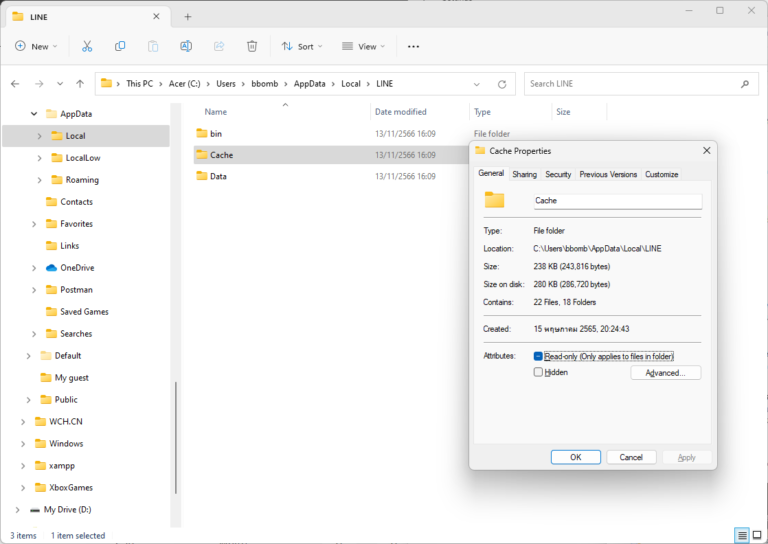This screenshot has width=768, height=544.
Task: Go forward with the right arrow
Action: pos(39,84)
